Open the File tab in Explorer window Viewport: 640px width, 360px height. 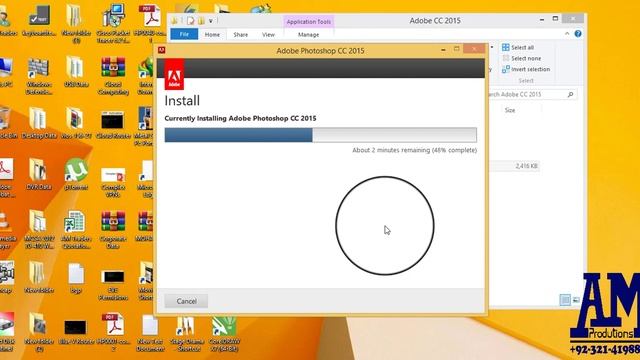184,34
